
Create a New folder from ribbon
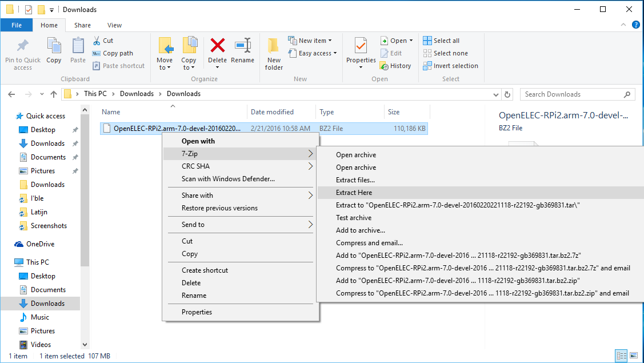coord(274,54)
